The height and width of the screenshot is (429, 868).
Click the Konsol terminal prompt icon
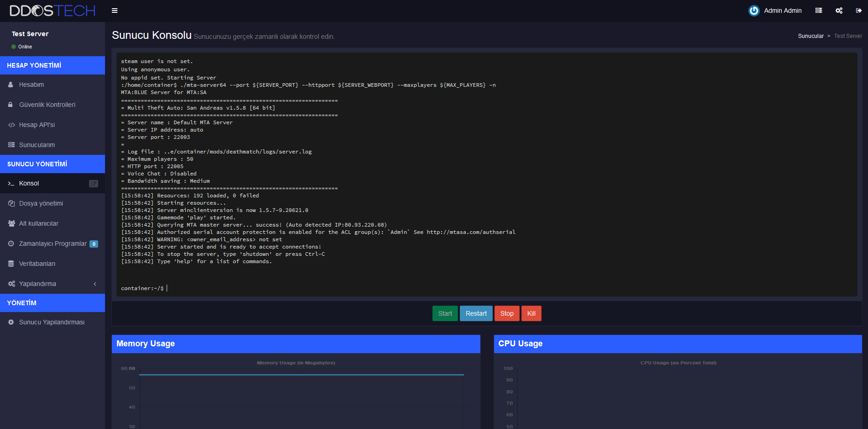pyautogui.click(x=11, y=184)
